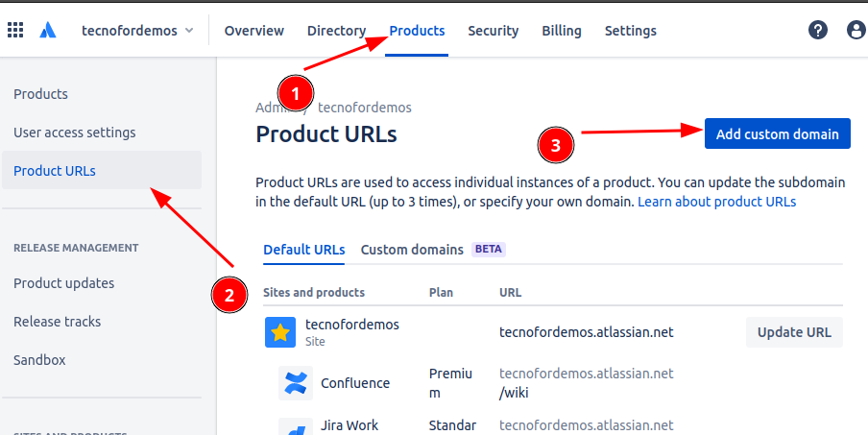Open the Security tab

493,31
